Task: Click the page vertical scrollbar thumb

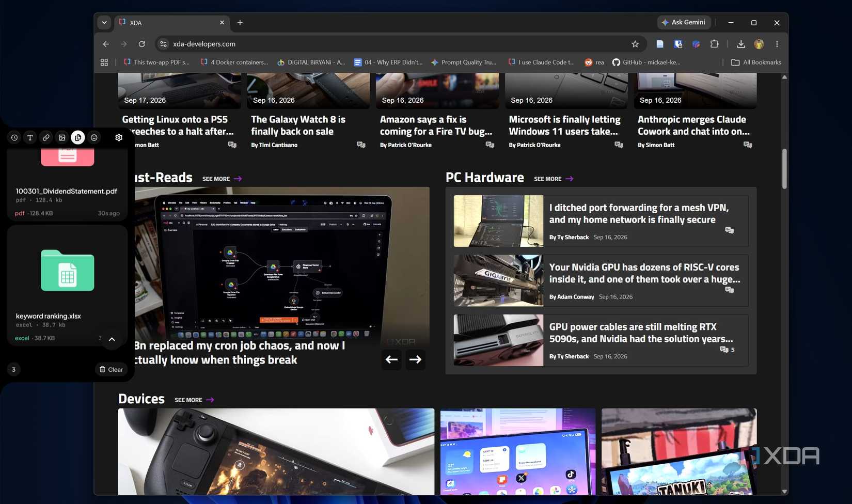Action: pyautogui.click(x=784, y=169)
